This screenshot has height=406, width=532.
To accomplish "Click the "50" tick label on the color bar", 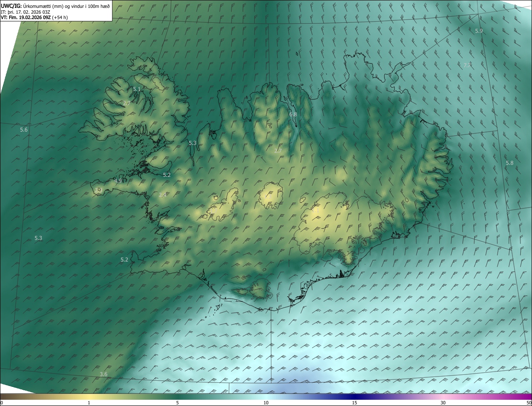I will click(x=529, y=403).
